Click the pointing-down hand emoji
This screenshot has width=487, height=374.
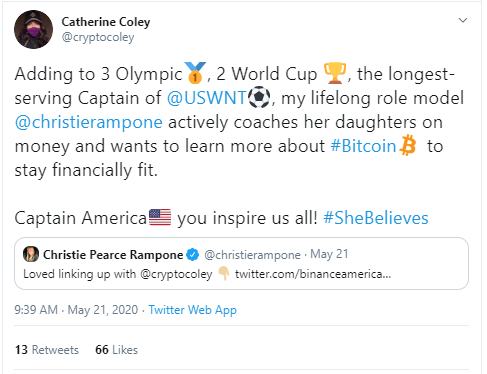pos(224,273)
